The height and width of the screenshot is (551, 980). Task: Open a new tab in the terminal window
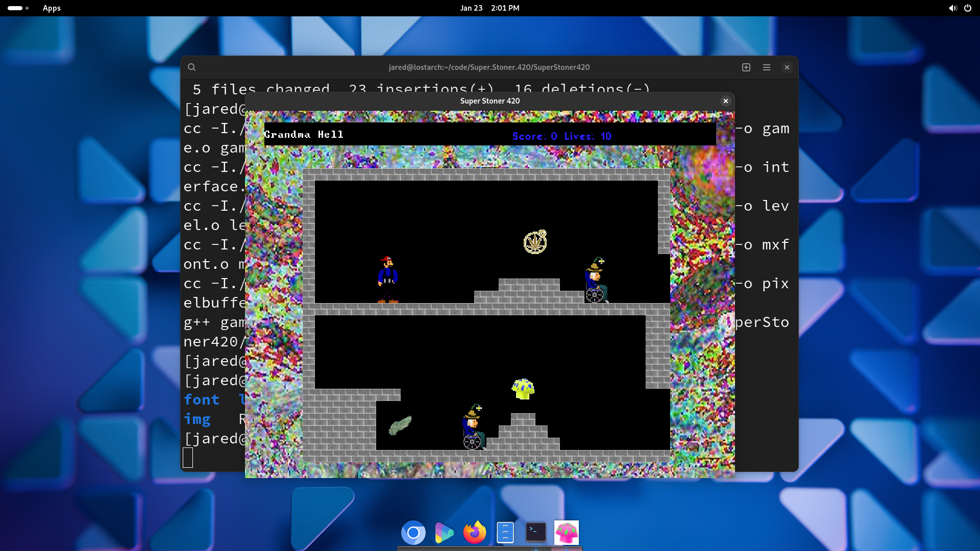(x=746, y=67)
